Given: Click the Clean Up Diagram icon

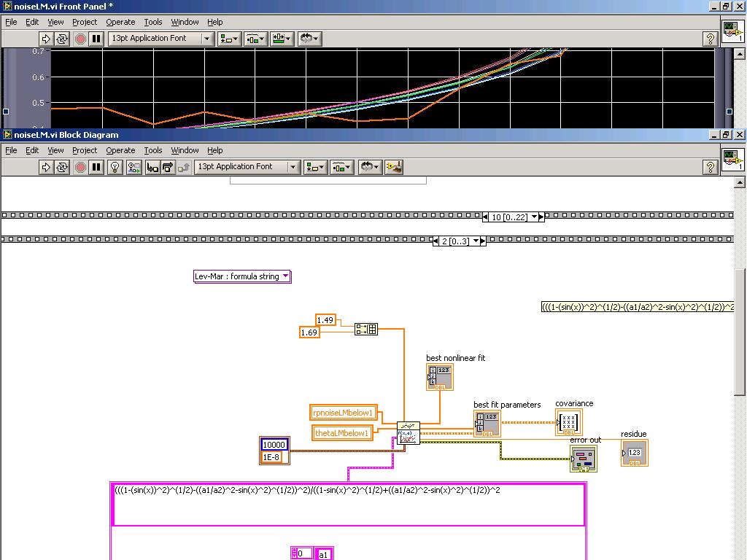Looking at the screenshot, I should pyautogui.click(x=394, y=167).
